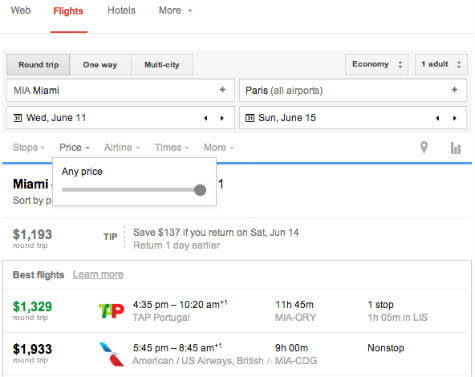Screen dimensions: 475x377
Task: Open the price graph bar chart icon
Action: tap(455, 148)
